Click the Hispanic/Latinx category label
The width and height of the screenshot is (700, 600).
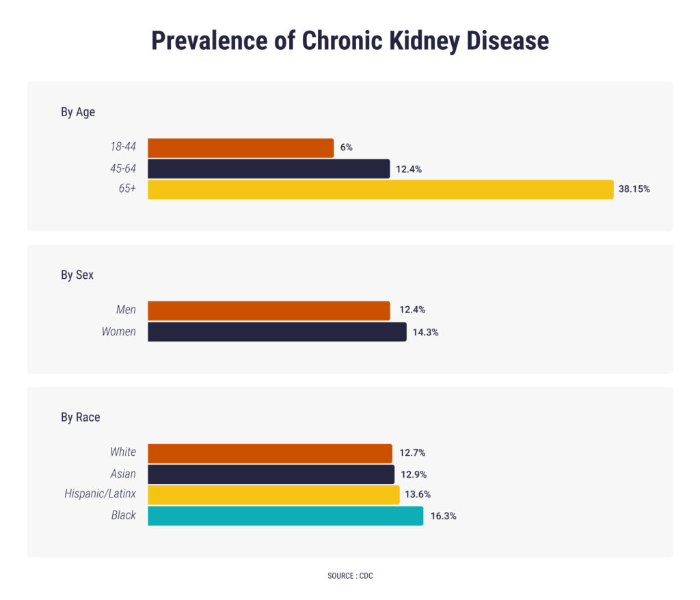point(100,493)
